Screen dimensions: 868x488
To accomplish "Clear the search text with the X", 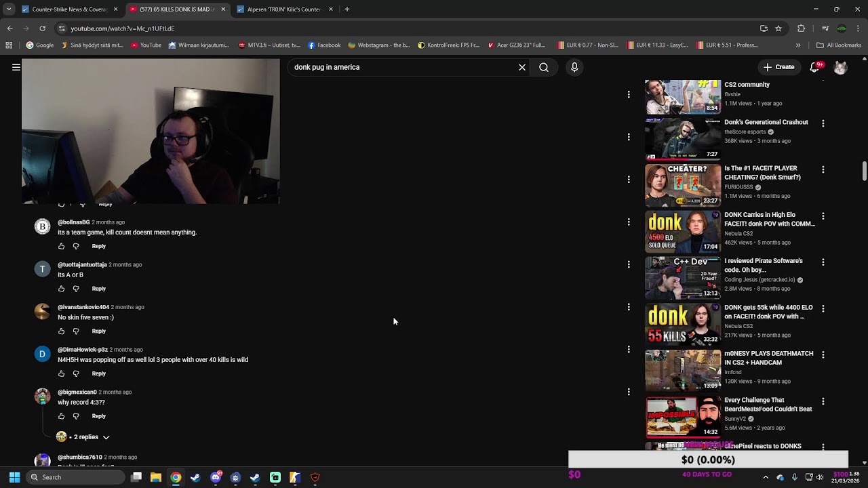I will pos(522,67).
